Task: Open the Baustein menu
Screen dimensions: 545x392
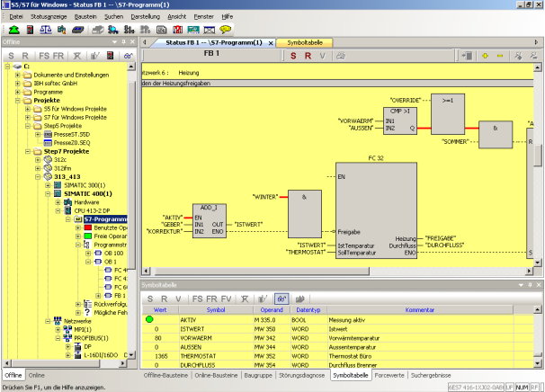Action: coord(85,17)
